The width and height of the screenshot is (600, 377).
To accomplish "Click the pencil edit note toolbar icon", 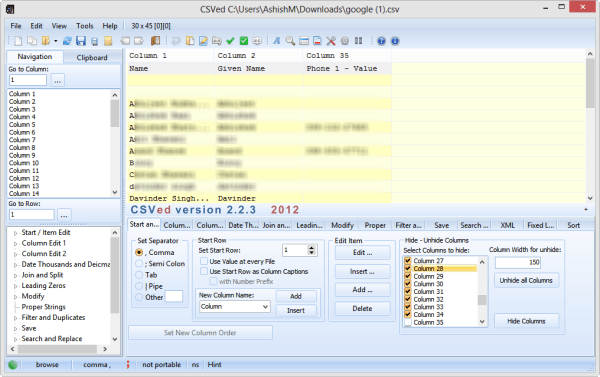I will (x=203, y=41).
